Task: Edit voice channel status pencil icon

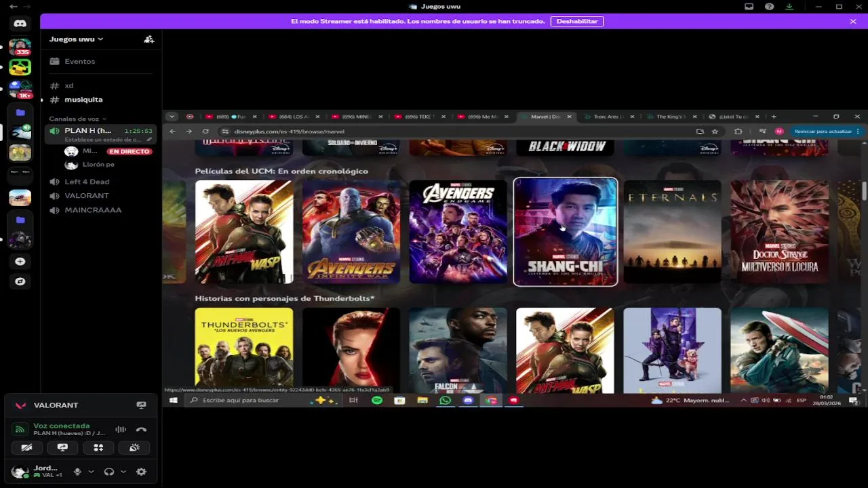Action: click(149, 140)
